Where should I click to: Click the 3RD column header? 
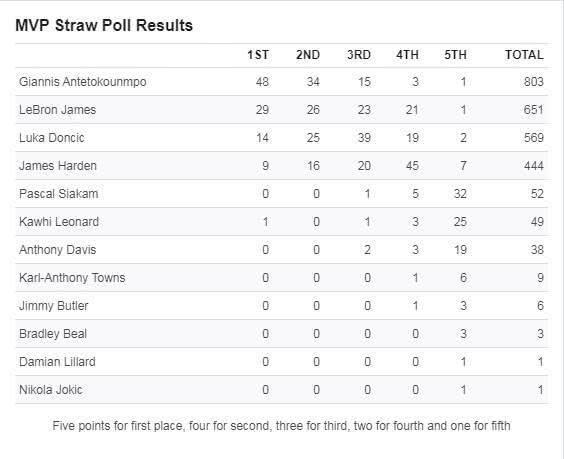tap(359, 55)
